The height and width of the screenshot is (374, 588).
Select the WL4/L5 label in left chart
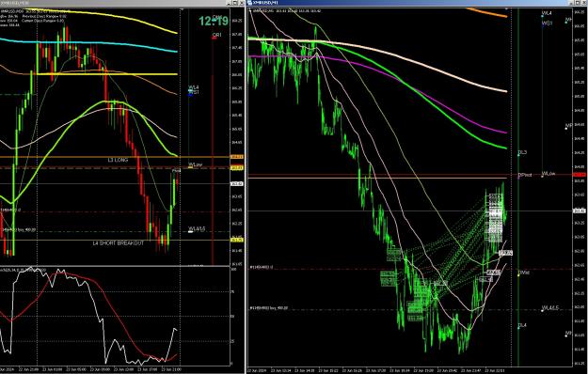(197, 228)
